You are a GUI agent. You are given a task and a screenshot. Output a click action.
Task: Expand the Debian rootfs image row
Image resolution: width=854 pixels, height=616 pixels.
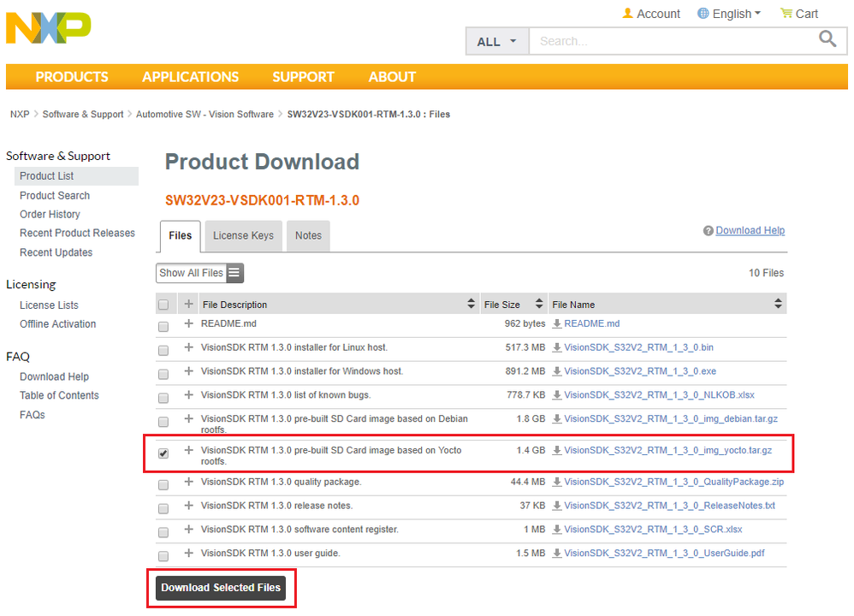click(x=188, y=418)
